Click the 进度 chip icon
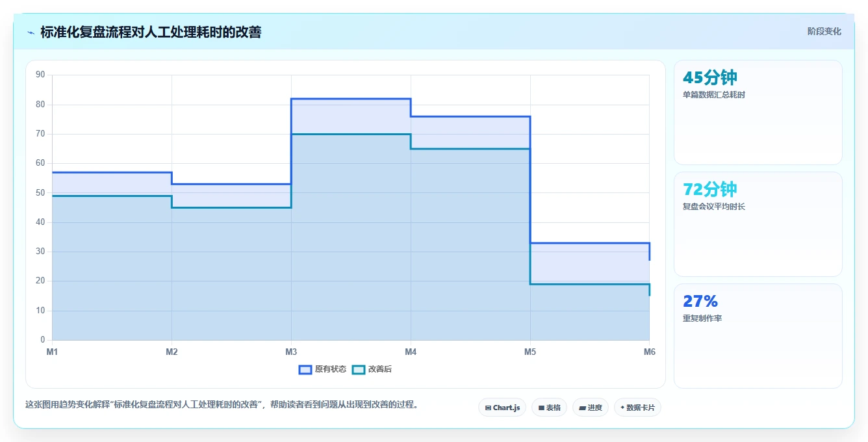 pyautogui.click(x=582, y=408)
